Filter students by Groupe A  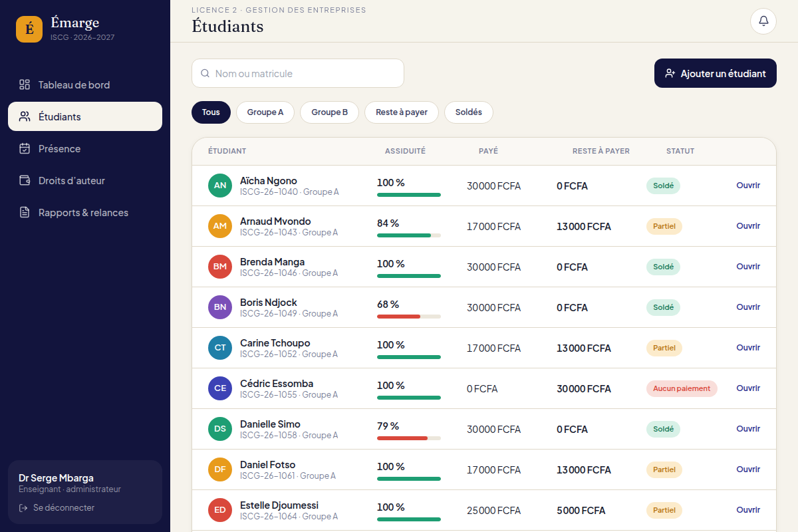[x=265, y=112]
